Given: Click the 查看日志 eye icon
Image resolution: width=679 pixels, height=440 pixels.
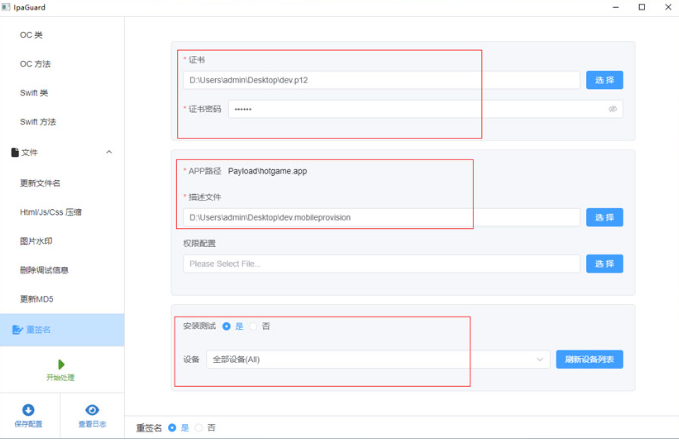Looking at the screenshot, I should [92, 410].
